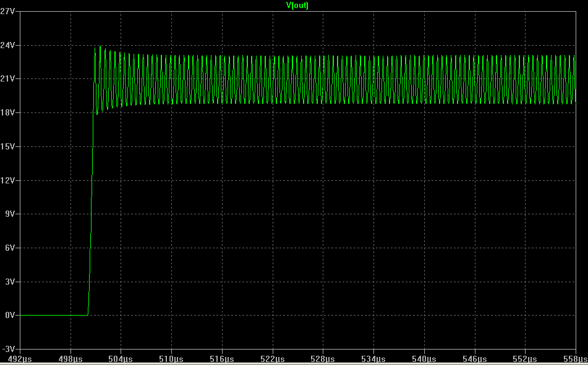
Task: Click the 0V vertical axis label
Action: pyautogui.click(x=10, y=315)
